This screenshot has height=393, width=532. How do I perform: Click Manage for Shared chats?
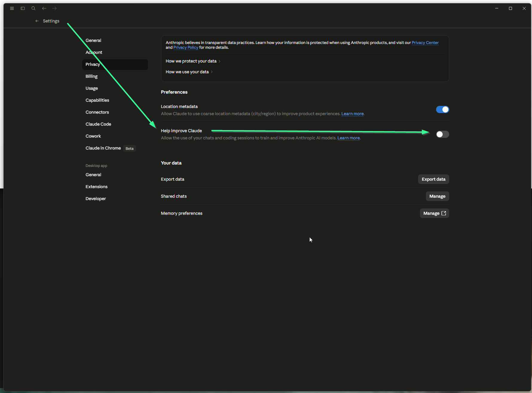[437, 196]
